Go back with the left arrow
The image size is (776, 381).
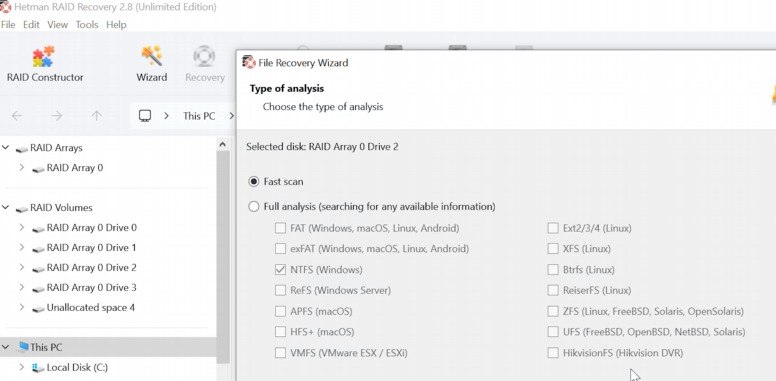point(17,116)
